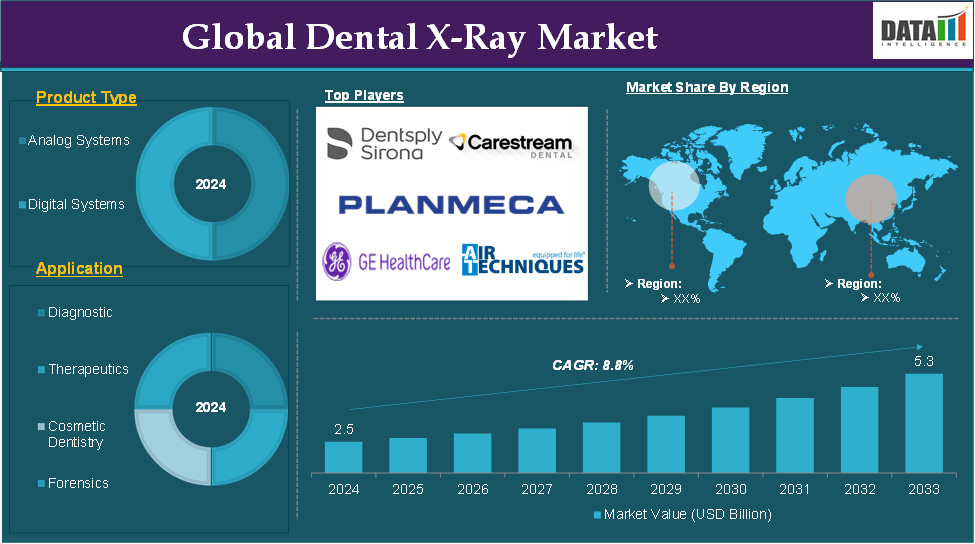Click the 2024 bar in chart
This screenshot has height=544, width=975.
pos(343,457)
